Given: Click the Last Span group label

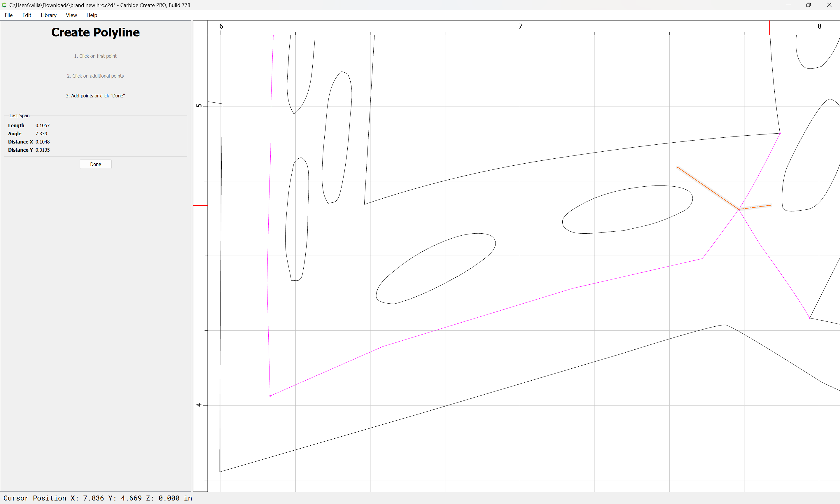Looking at the screenshot, I should coord(19,116).
